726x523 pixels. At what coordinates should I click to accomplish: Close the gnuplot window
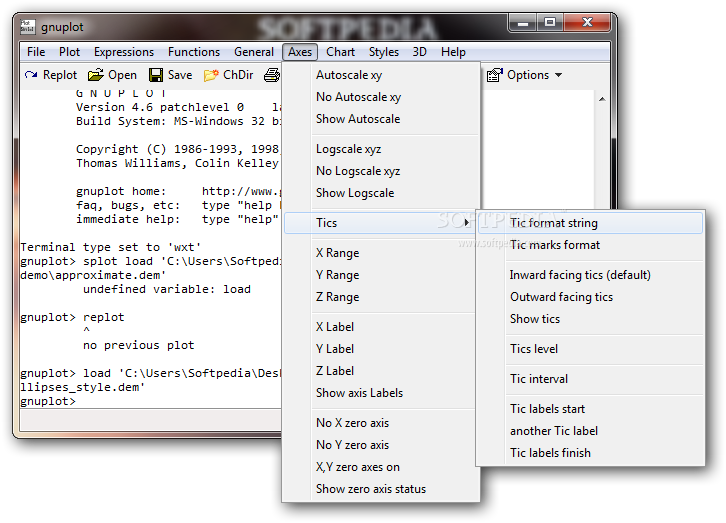click(x=587, y=23)
